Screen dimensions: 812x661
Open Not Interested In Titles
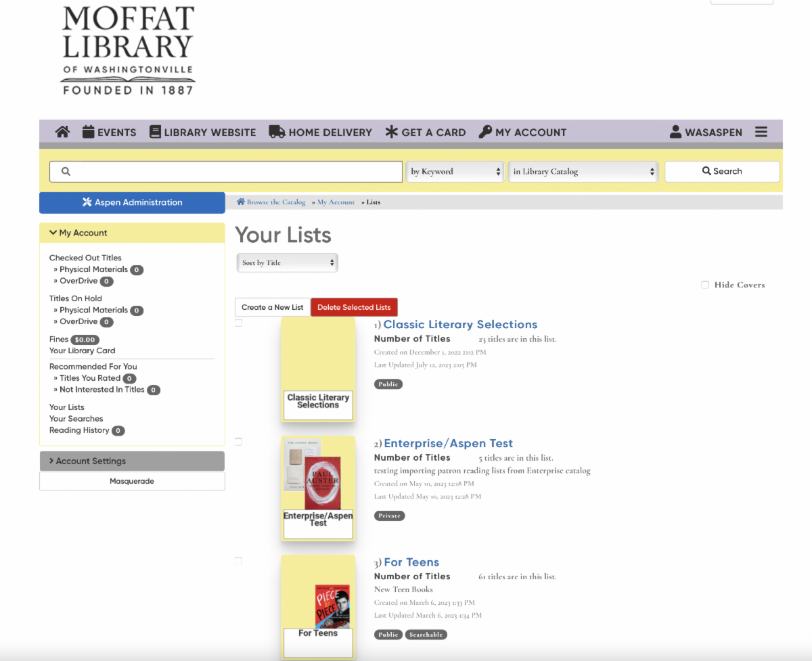[102, 390]
